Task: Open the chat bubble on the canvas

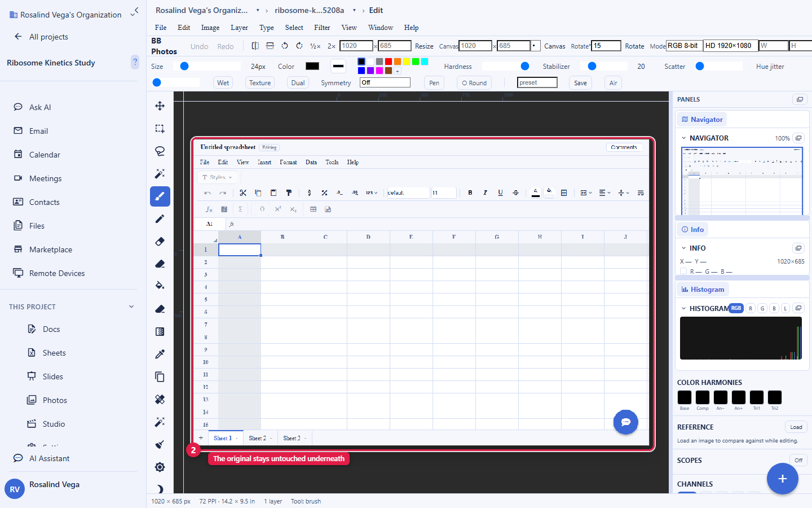Action: tap(626, 422)
